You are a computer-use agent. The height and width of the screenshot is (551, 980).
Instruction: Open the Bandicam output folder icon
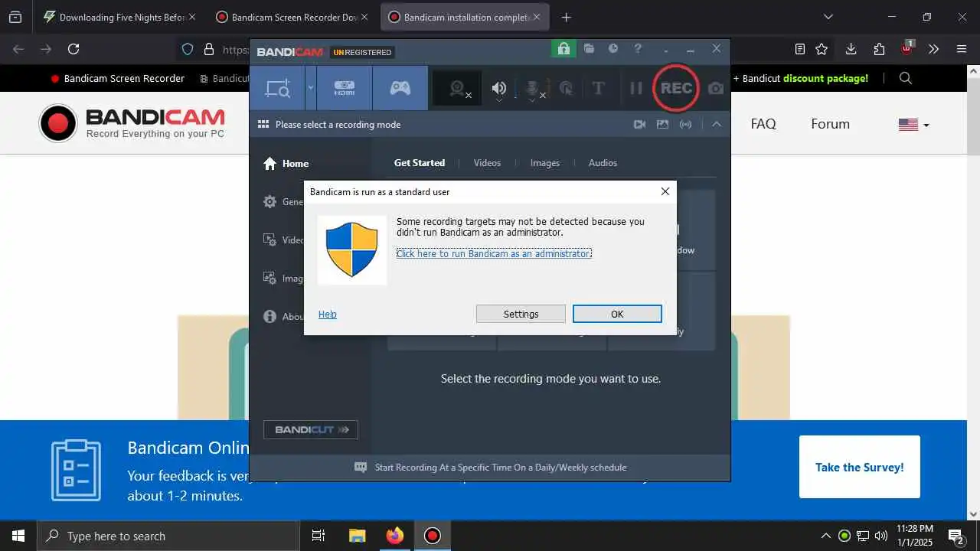(x=589, y=49)
